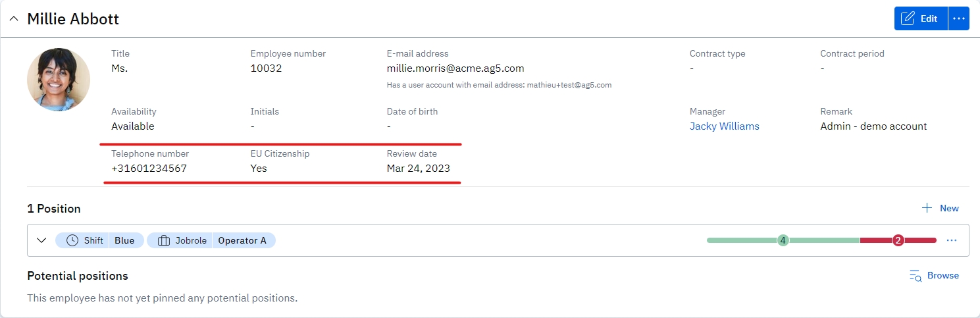This screenshot has width=980, height=318.
Task: Click the Edit pencil icon
Action: [908, 18]
